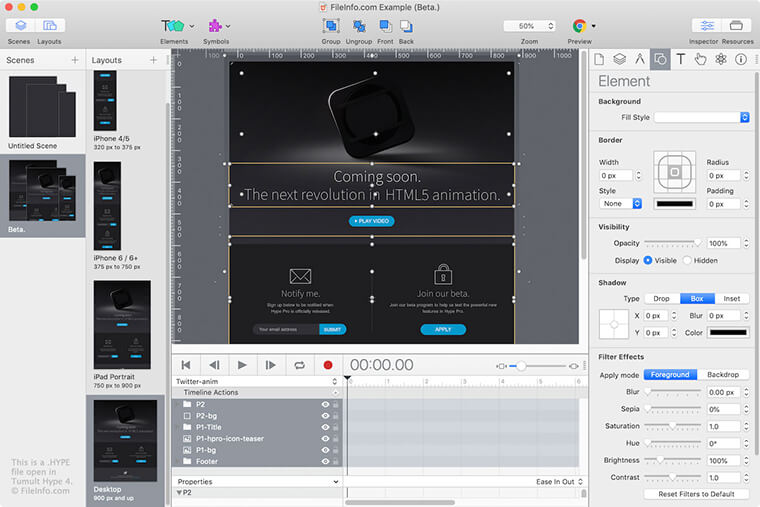
Task: Open the Ease In Out timing dropdown
Action: click(560, 481)
